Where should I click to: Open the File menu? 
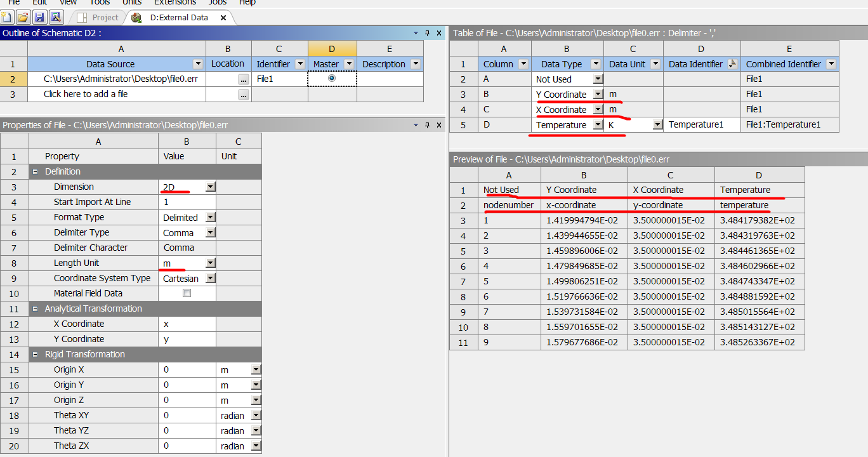13,3
